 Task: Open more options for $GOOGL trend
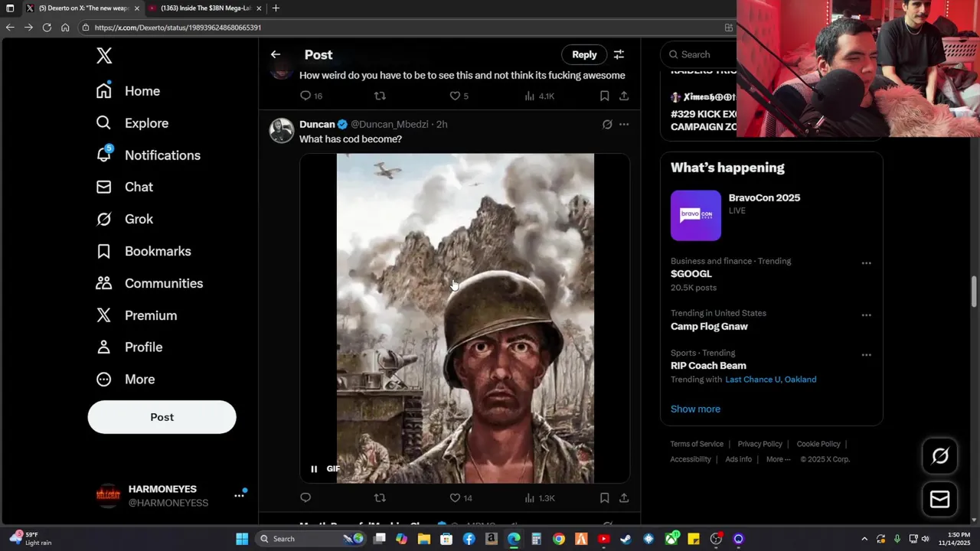point(866,263)
